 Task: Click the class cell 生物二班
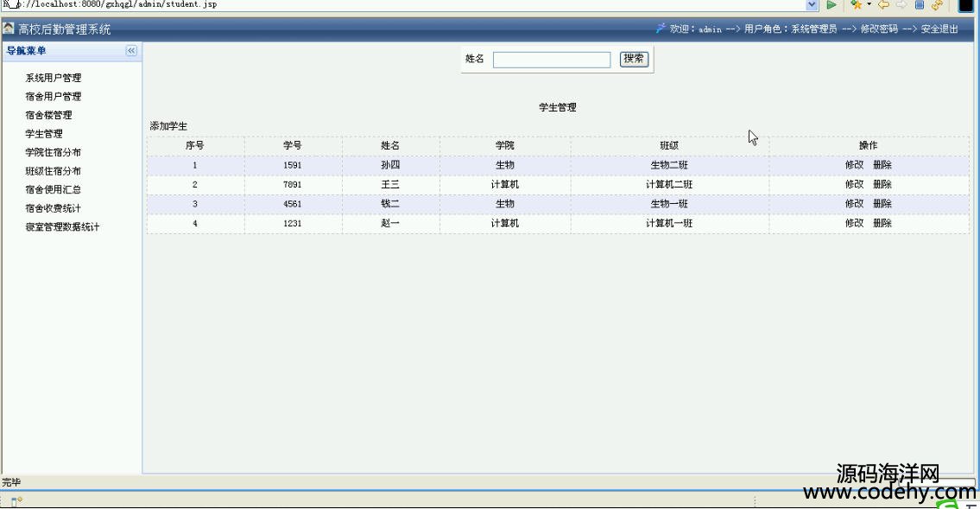[x=669, y=166]
